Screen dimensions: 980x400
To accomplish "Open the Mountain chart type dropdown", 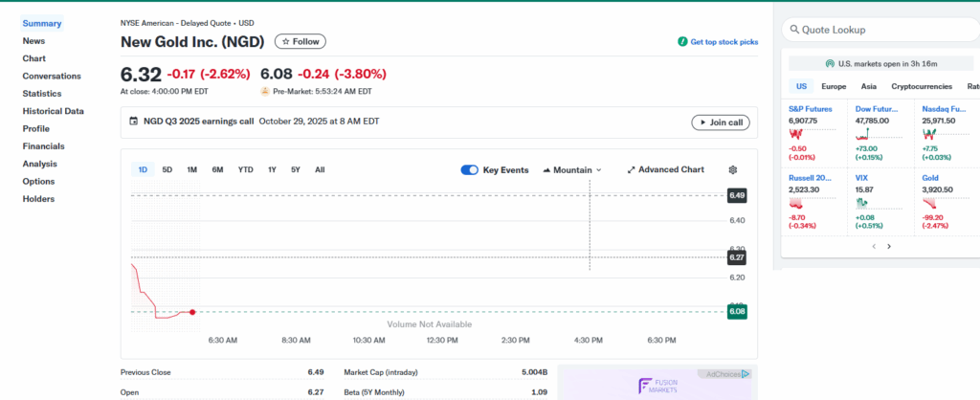I will 572,169.
